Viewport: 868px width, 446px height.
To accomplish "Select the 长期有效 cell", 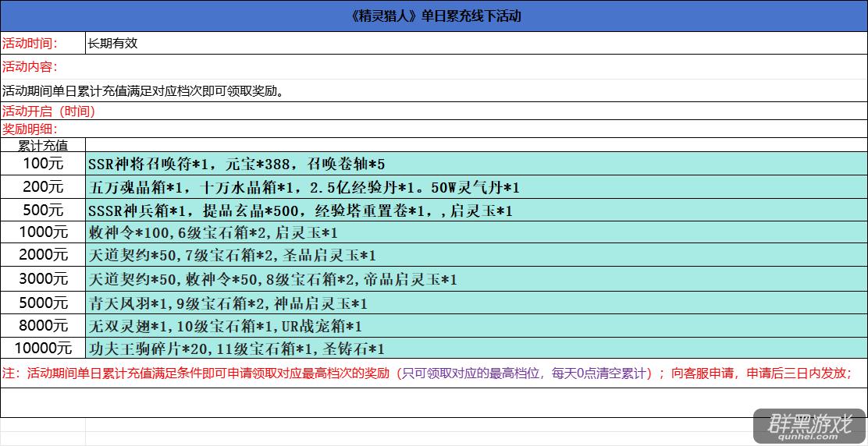I will tap(476, 44).
